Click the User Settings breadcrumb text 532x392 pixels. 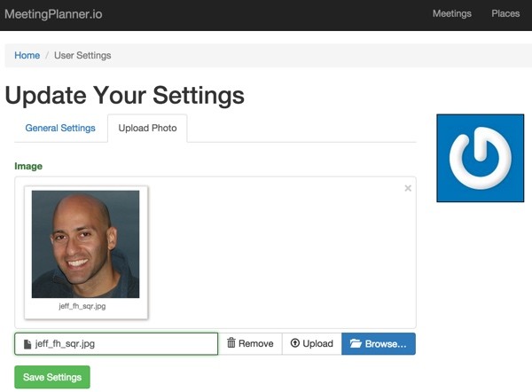pos(82,55)
